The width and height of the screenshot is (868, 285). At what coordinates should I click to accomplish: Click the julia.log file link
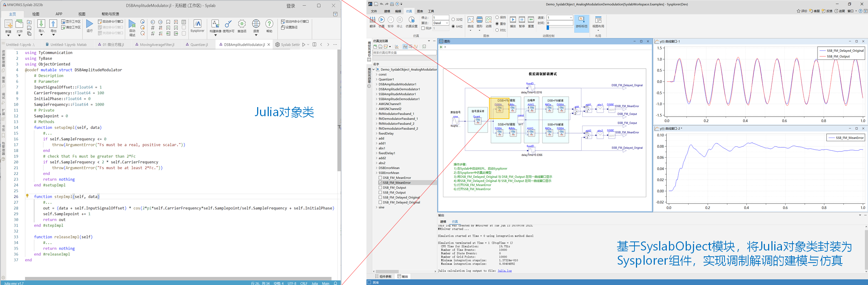tap(504, 271)
